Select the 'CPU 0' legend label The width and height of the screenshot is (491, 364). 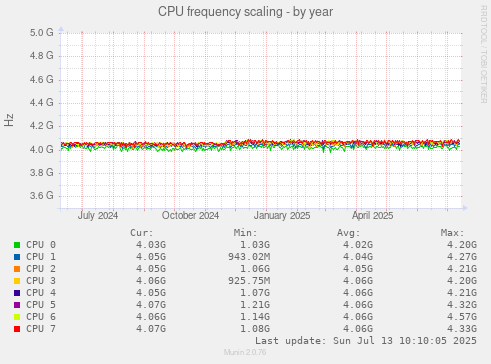coord(41,245)
